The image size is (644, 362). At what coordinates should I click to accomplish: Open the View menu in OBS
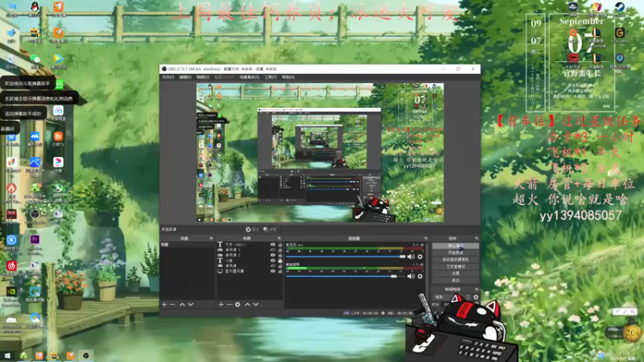pos(203,77)
